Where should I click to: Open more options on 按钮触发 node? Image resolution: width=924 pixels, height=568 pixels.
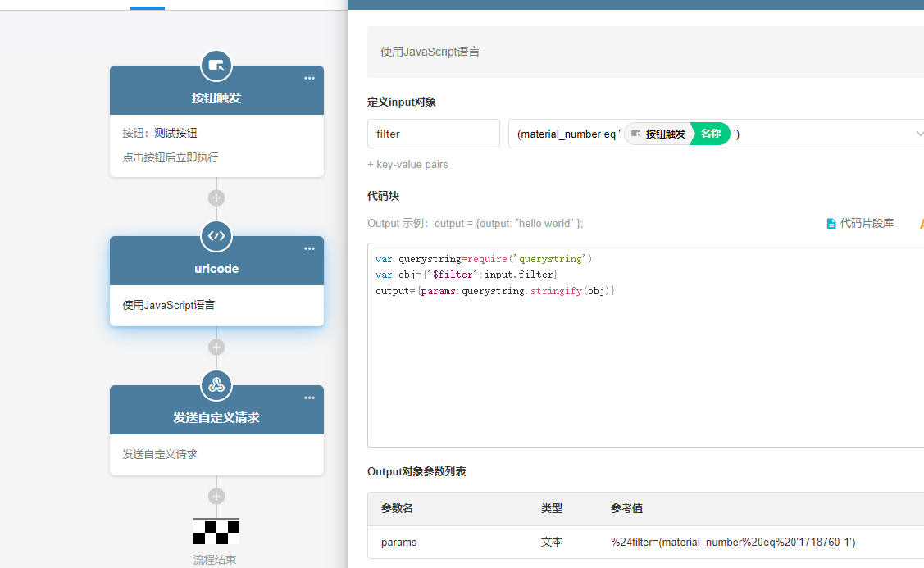309,79
